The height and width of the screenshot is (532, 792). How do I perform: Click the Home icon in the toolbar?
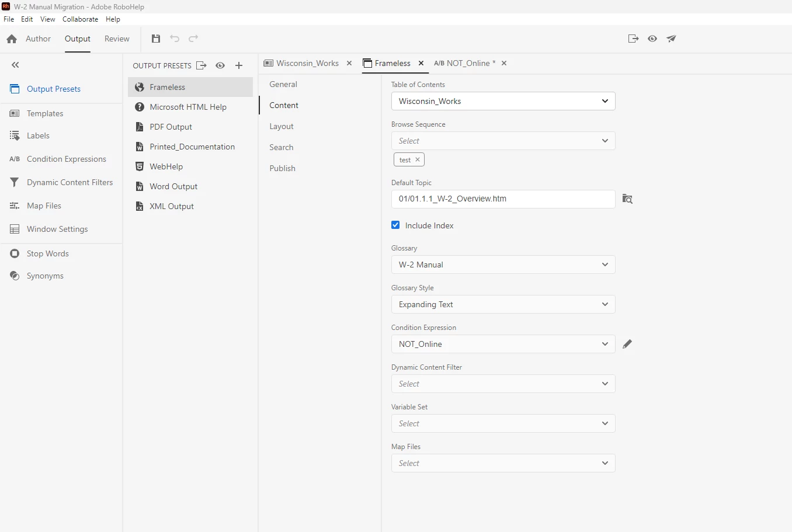point(12,39)
